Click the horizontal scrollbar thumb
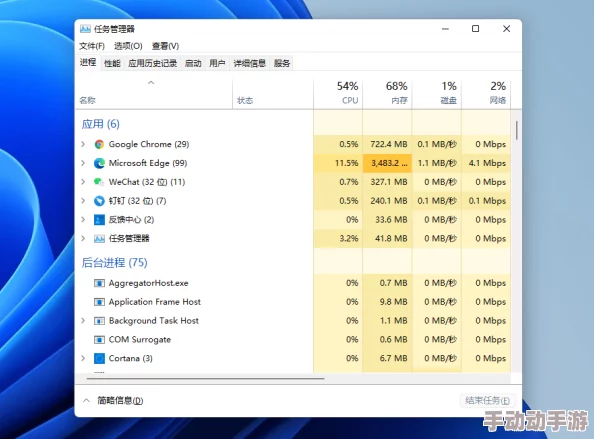This screenshot has height=439, width=594. (x=205, y=378)
